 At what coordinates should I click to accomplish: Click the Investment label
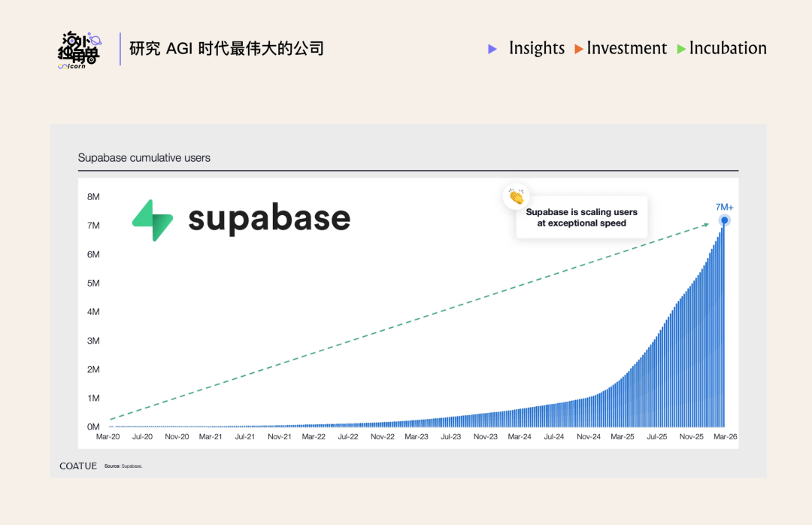tap(626, 48)
